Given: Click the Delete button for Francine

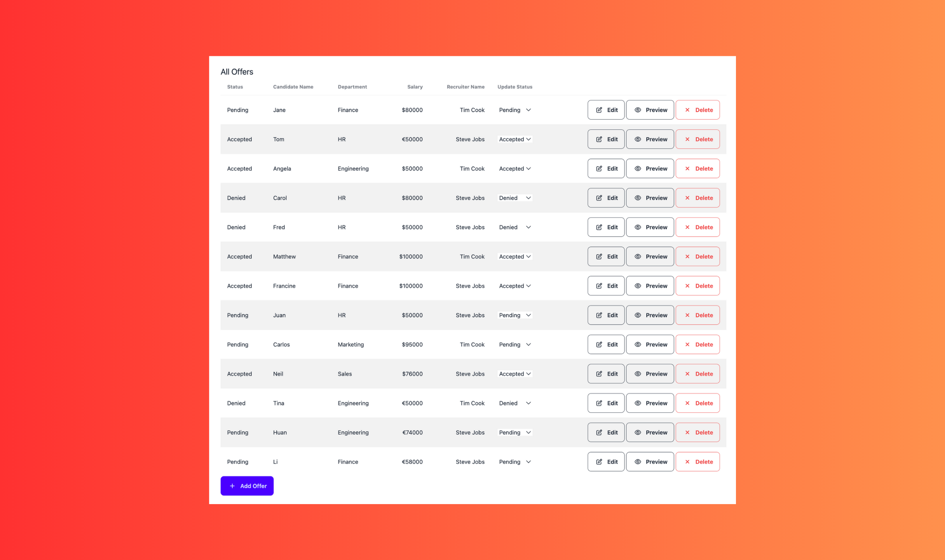Looking at the screenshot, I should click(697, 285).
